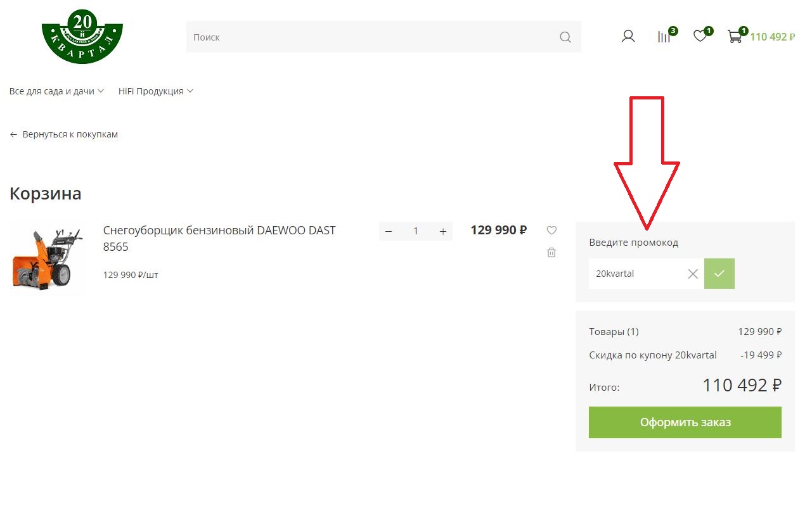
Task: Click the Введите промокод label
Action: pyautogui.click(x=633, y=243)
